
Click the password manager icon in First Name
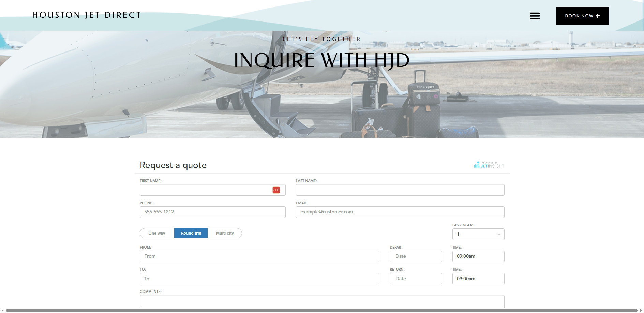coord(276,190)
